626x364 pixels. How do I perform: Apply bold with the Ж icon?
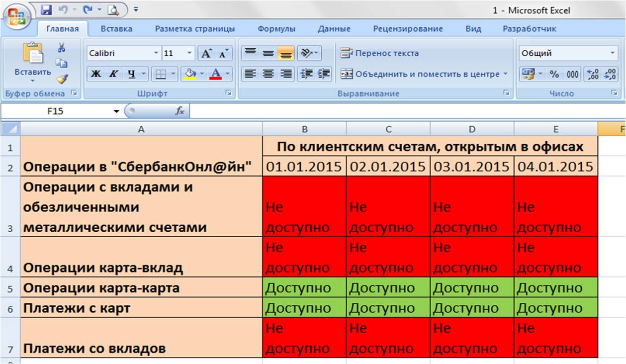click(x=96, y=73)
